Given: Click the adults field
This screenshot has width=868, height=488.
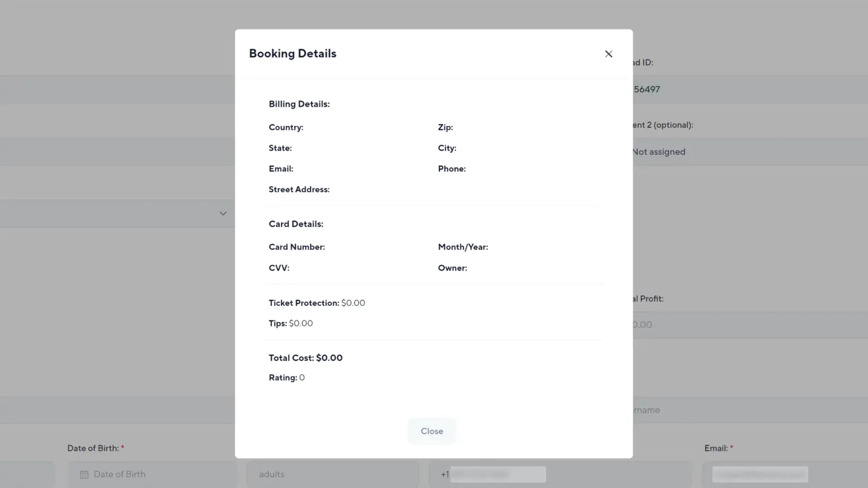Looking at the screenshot, I should (332, 474).
